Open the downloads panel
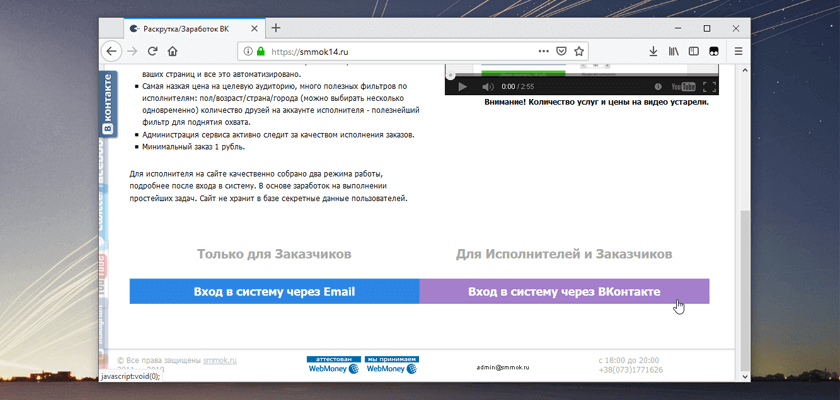840x400 pixels. (653, 51)
